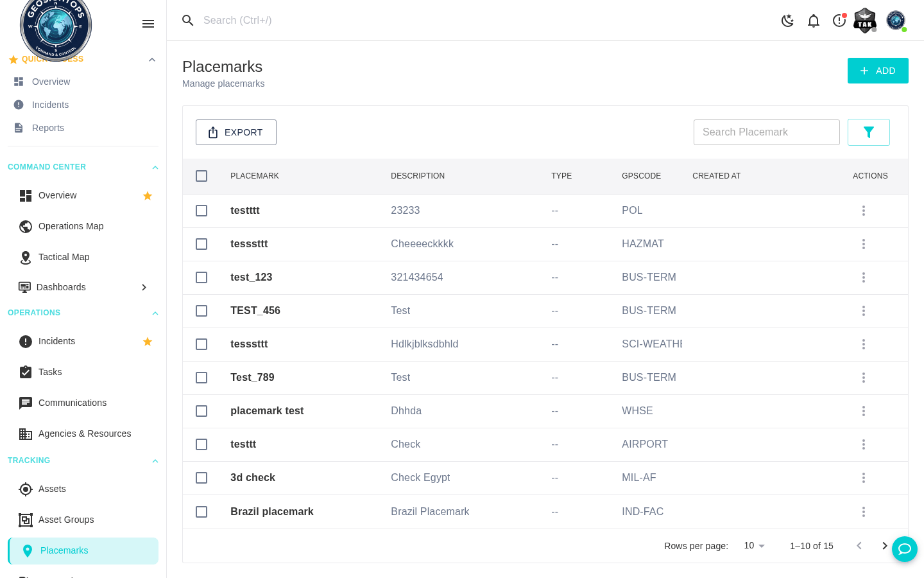The image size is (924, 578).
Task: Select the checkbox next to Brazil placemark
Action: pos(201,512)
